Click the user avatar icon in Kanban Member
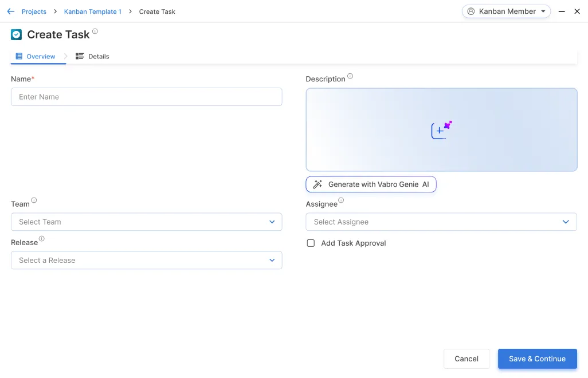The image size is (588, 378). [x=471, y=11]
